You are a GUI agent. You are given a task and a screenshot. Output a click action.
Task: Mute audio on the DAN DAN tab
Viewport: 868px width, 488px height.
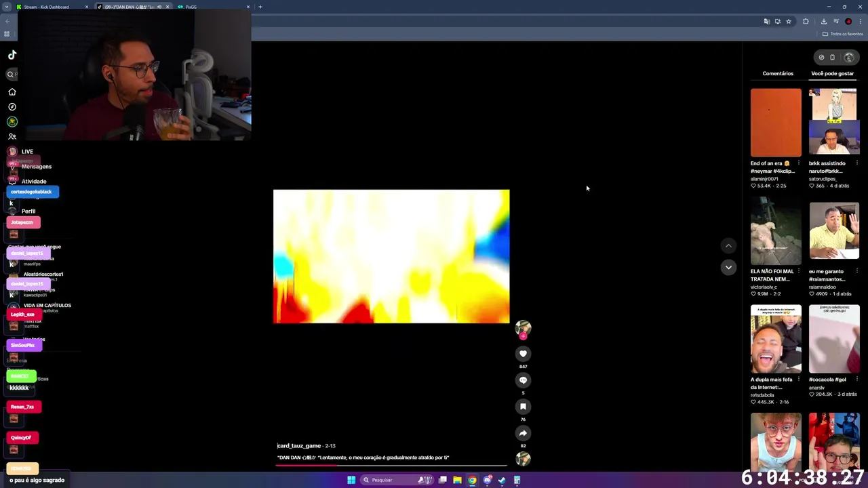click(159, 7)
